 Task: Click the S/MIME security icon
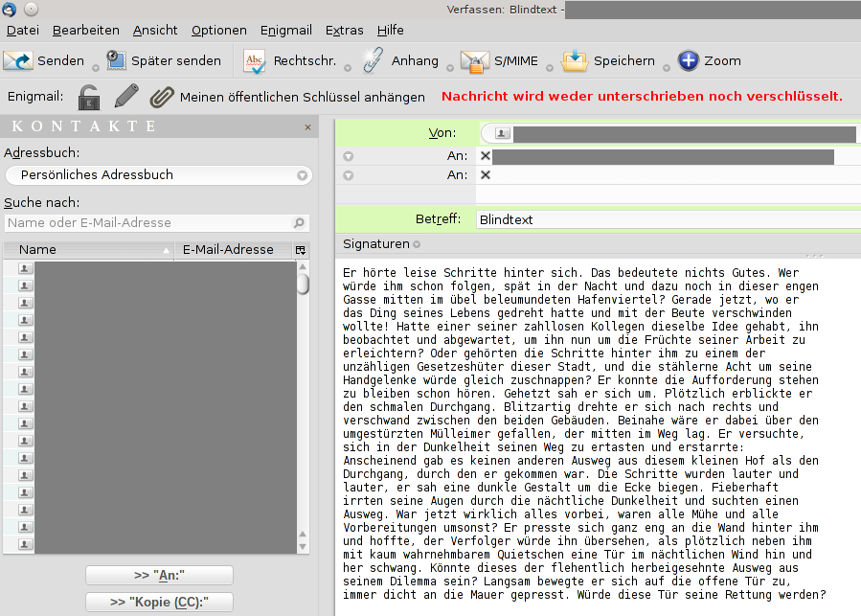coord(474,61)
